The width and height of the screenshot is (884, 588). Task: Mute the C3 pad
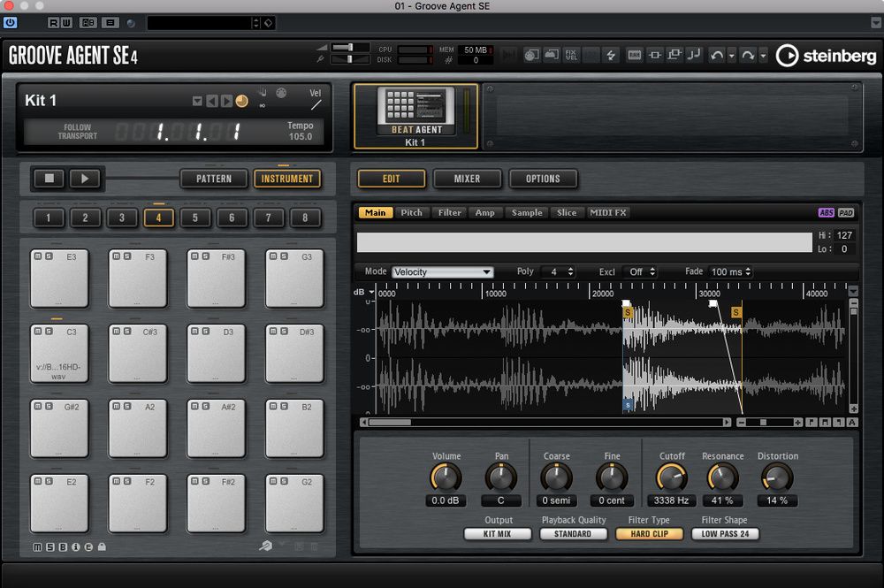tap(38, 332)
